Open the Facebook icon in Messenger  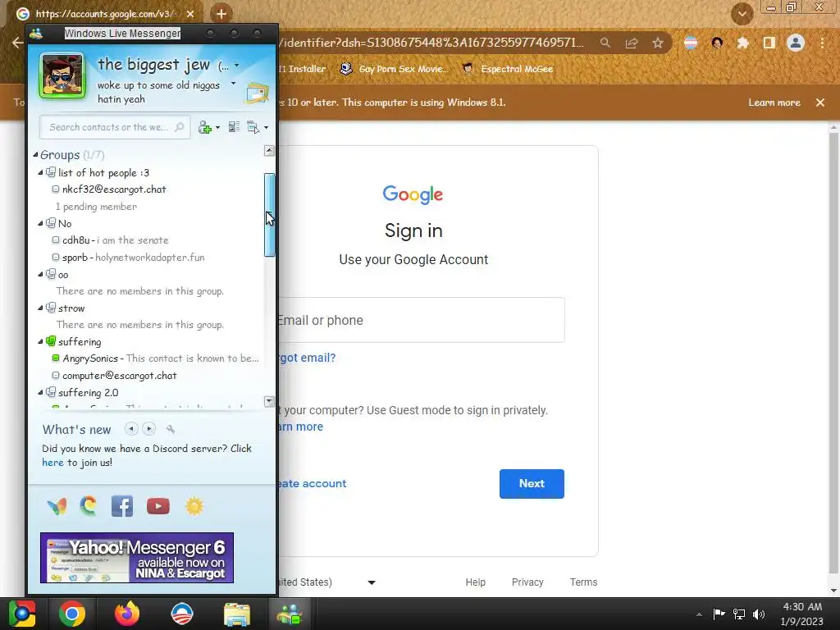[x=122, y=505]
